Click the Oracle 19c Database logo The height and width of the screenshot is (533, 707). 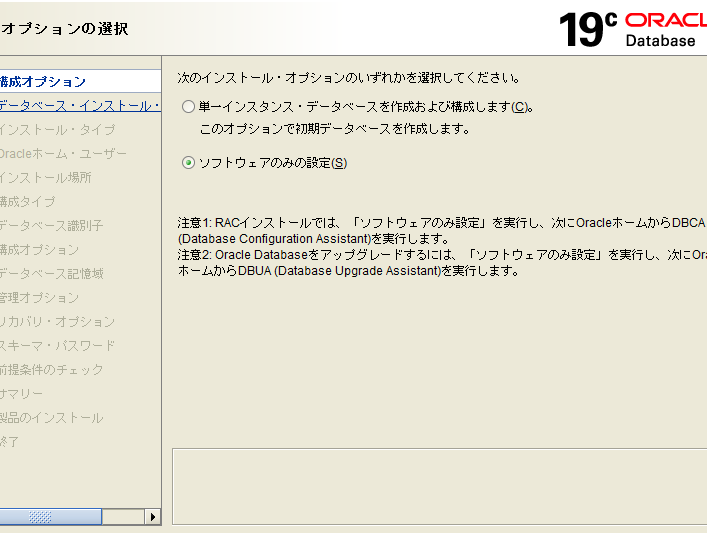[630, 29]
